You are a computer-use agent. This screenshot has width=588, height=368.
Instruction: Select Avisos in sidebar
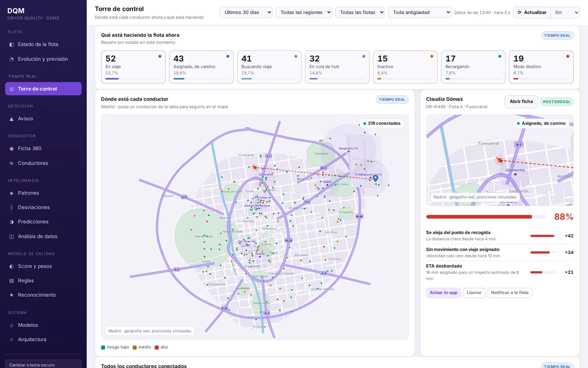click(x=43, y=119)
